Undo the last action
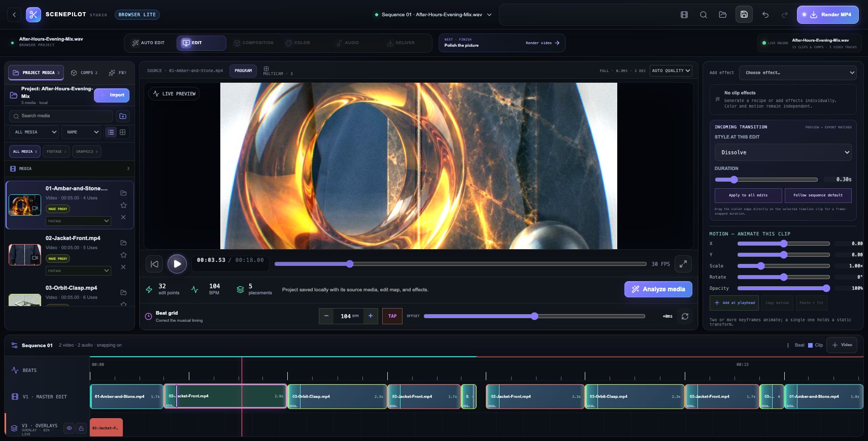 (x=765, y=15)
